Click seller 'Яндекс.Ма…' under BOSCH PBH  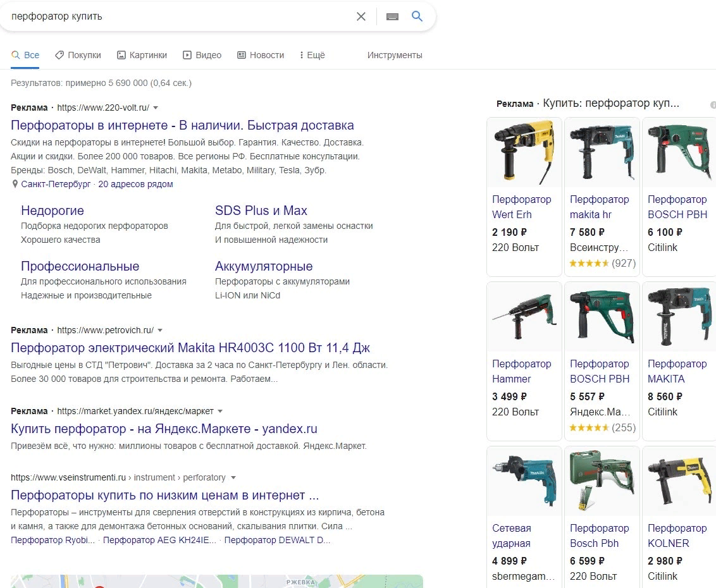600,412
